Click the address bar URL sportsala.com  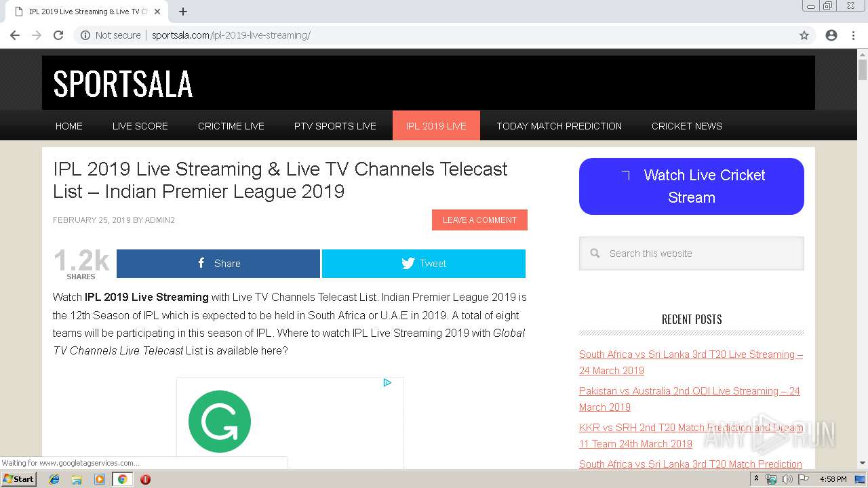[231, 35]
